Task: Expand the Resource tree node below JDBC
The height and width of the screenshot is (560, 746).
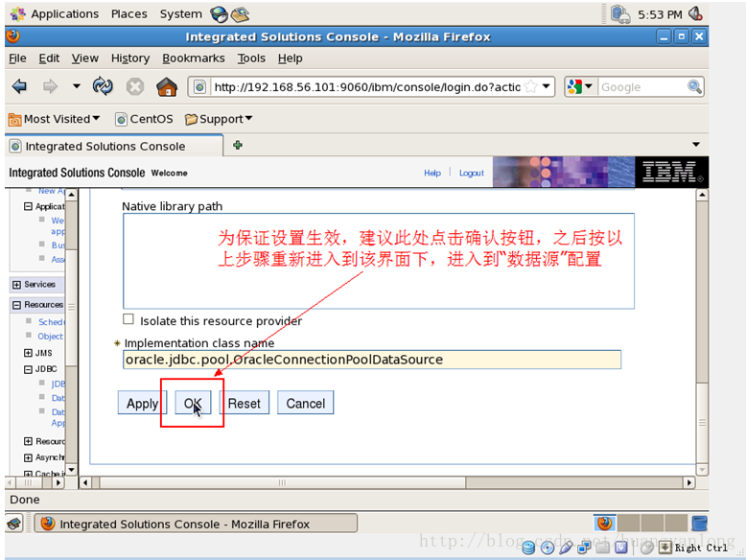Action: (x=28, y=441)
